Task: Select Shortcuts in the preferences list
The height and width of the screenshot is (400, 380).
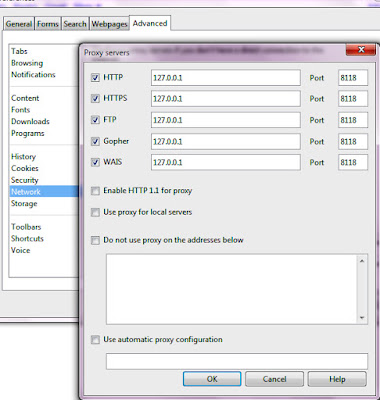Action: [x=27, y=239]
